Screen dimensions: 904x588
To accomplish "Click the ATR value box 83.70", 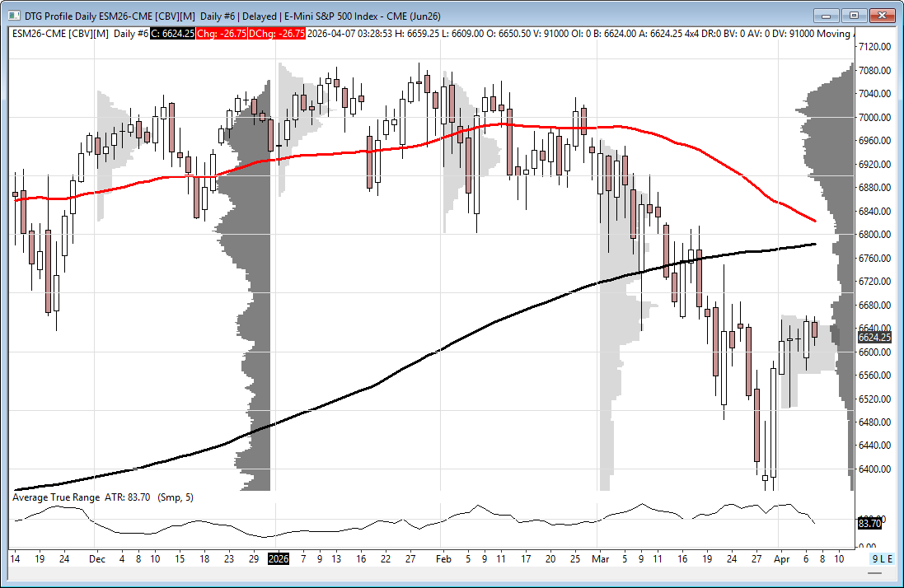I will (x=869, y=523).
